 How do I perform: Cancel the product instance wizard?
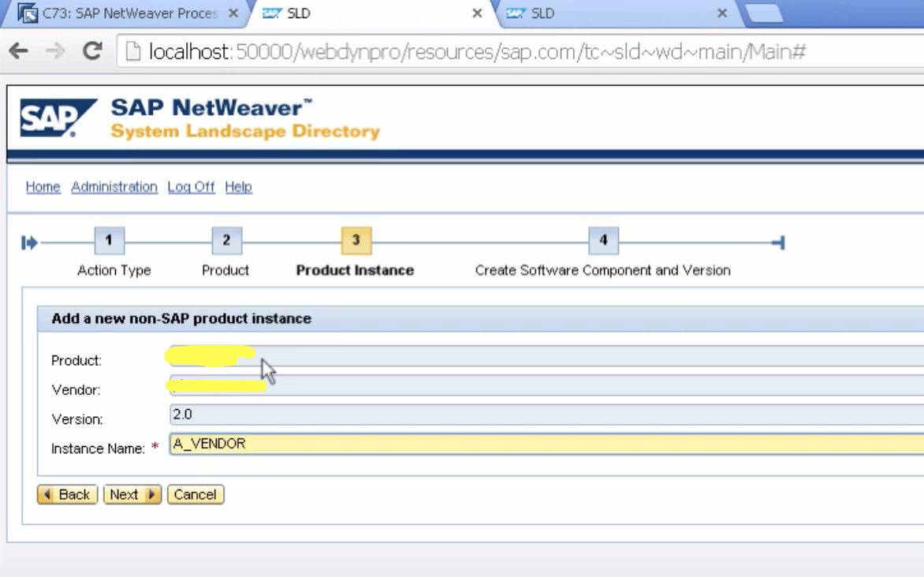coord(196,494)
